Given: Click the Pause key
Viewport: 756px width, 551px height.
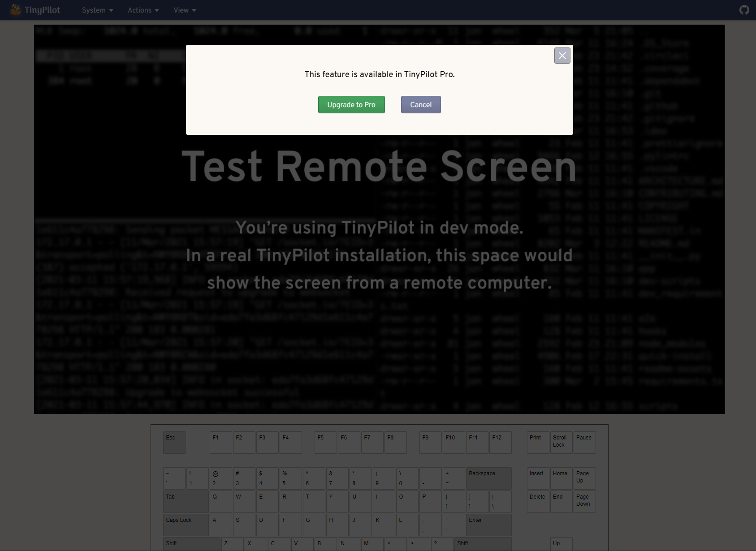Looking at the screenshot, I should (585, 443).
